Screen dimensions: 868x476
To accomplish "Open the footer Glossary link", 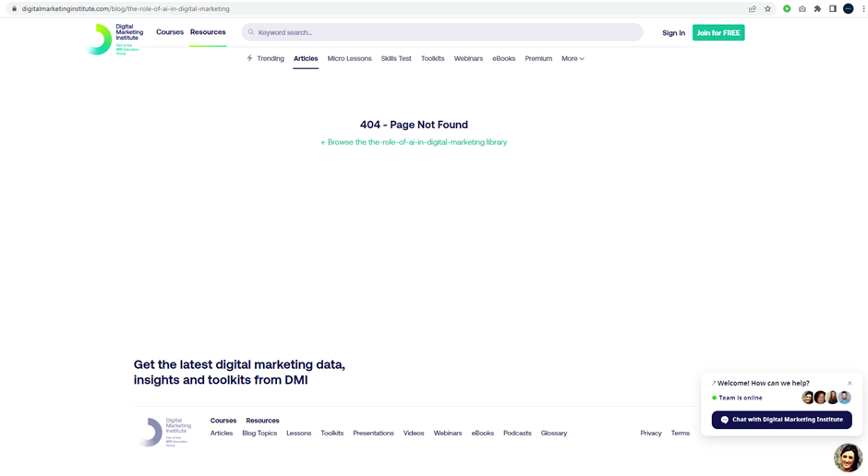I will (x=554, y=434).
